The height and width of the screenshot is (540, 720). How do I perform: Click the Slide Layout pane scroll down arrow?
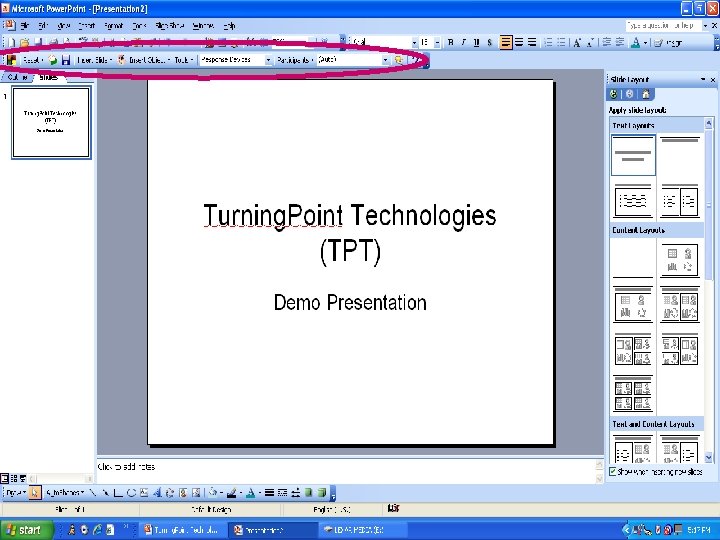(709, 457)
